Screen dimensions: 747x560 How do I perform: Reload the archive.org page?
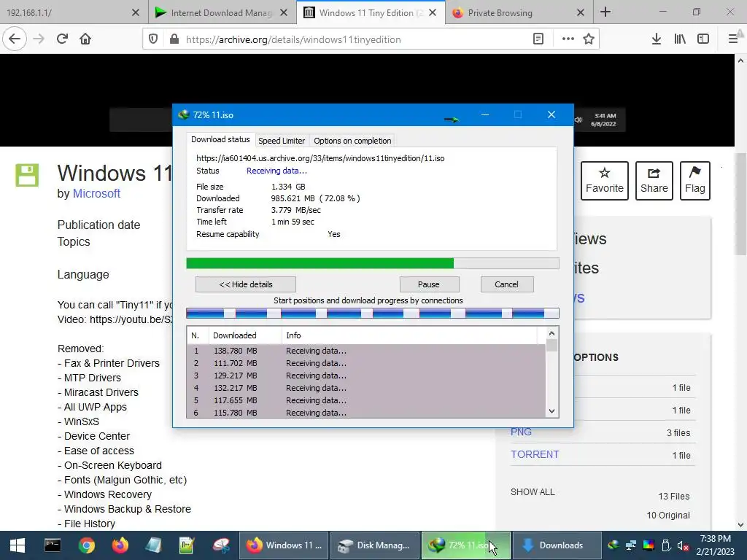62,39
